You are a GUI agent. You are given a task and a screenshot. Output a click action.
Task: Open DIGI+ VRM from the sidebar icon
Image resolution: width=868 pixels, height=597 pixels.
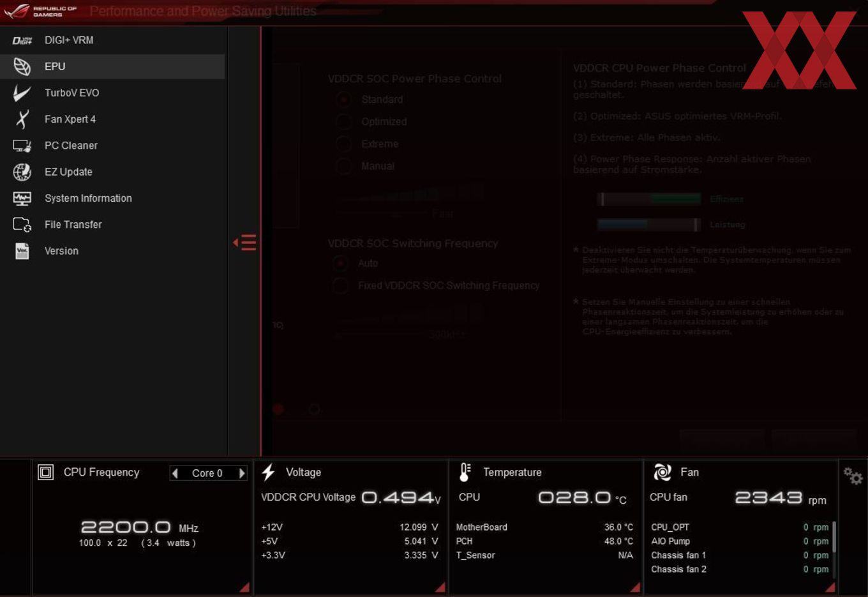click(22, 40)
